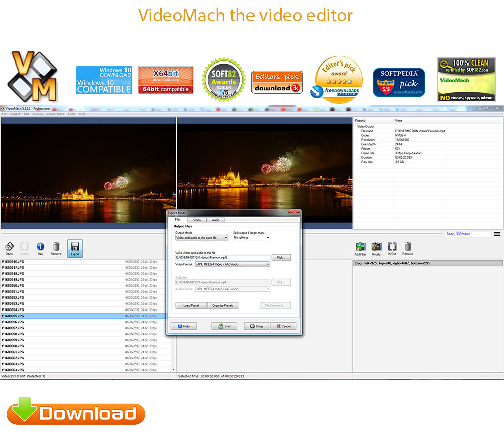
Task: Select file P1680364.JPG in the list
Action: 86,370
